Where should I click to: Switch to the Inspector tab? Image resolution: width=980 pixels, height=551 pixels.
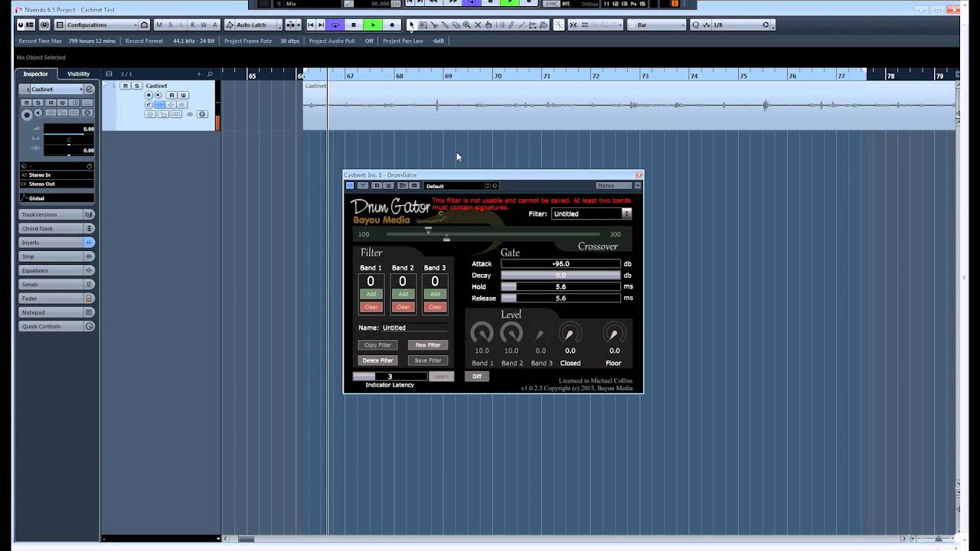pyautogui.click(x=35, y=73)
